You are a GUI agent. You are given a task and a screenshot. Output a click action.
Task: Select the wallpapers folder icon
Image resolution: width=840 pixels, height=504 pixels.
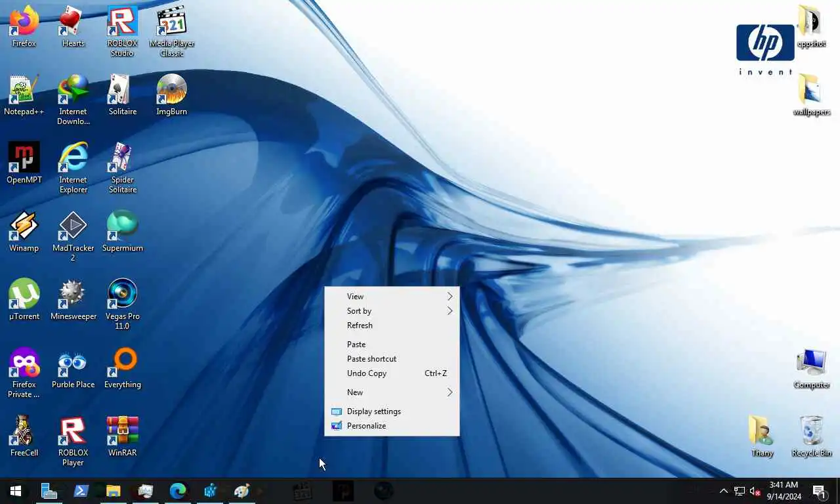811,96
